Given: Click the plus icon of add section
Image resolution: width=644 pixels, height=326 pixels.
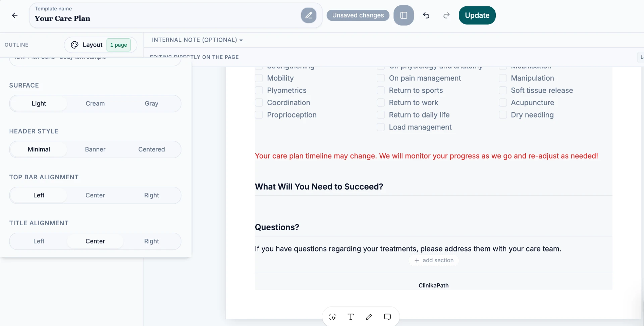Looking at the screenshot, I should coord(417,261).
